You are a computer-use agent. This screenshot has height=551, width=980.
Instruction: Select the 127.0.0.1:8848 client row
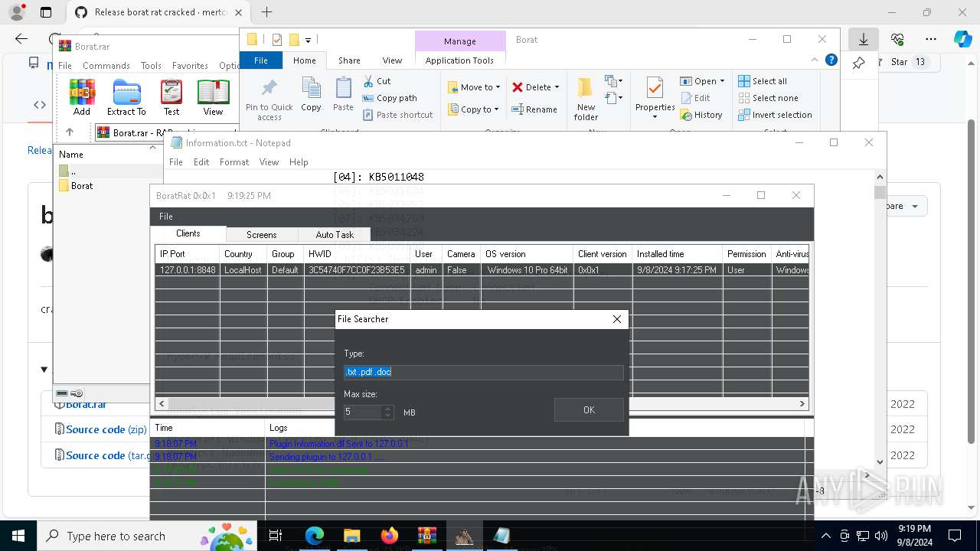pos(482,270)
